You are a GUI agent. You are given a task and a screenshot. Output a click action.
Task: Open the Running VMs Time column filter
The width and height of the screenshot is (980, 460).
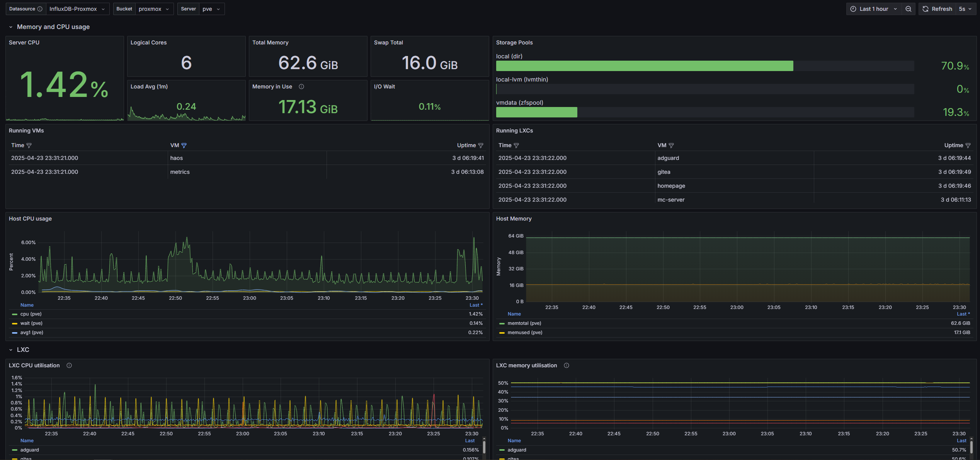tap(29, 146)
